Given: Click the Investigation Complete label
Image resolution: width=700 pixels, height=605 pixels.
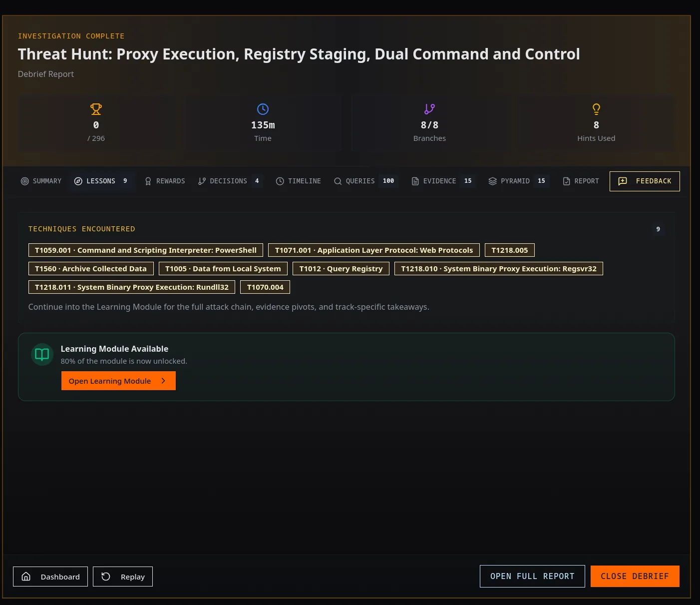Looking at the screenshot, I should coord(71,36).
